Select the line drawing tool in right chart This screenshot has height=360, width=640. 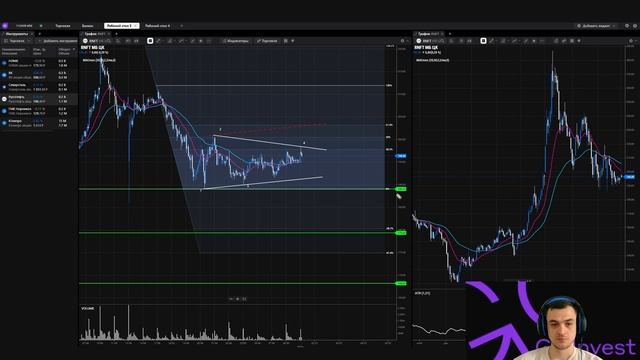[x=492, y=41]
